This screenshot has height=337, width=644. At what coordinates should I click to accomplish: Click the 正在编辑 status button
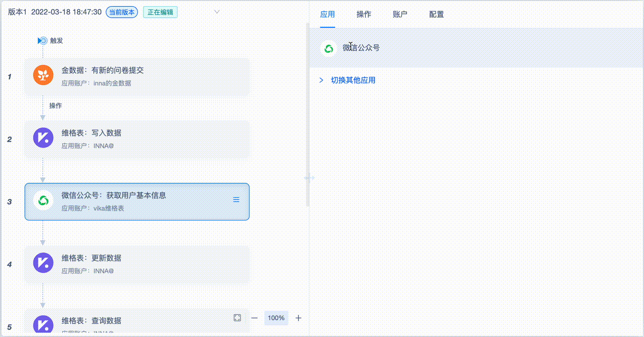[160, 11]
